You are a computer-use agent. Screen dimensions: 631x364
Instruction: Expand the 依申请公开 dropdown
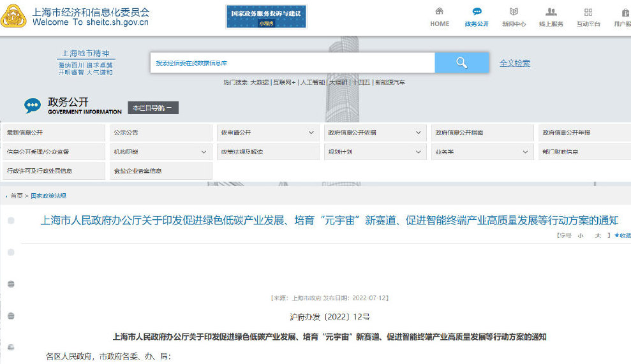(311, 133)
